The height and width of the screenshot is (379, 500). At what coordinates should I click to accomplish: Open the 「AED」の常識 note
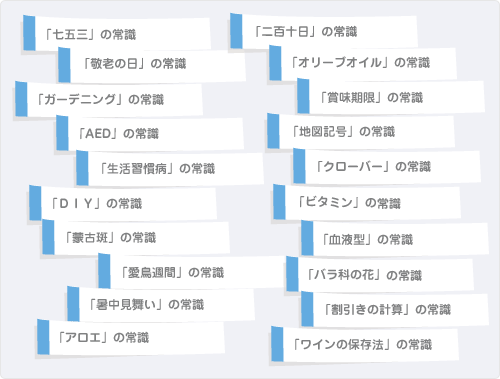150,133
